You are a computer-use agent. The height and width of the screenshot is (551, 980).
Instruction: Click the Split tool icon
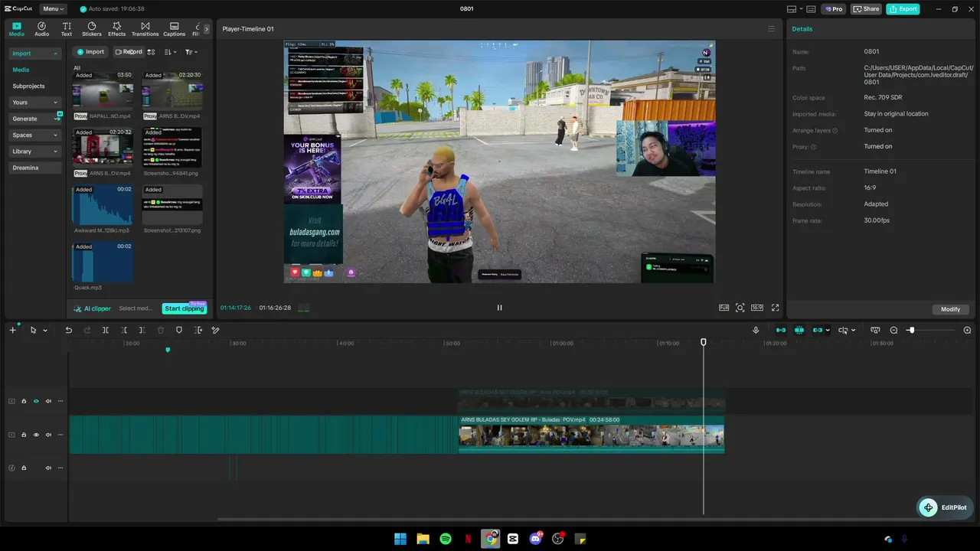pos(105,330)
